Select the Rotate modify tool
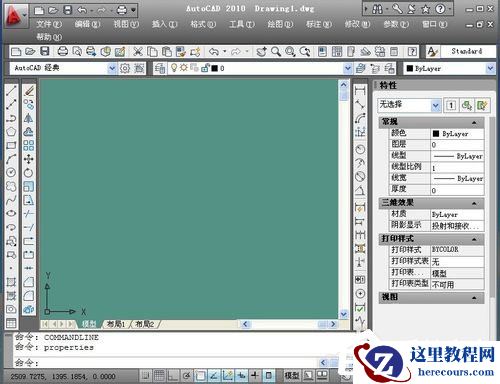 (29, 172)
